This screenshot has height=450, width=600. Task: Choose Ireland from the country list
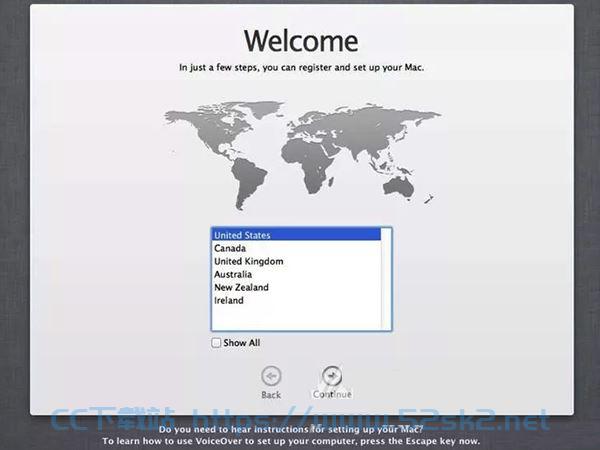click(297, 300)
